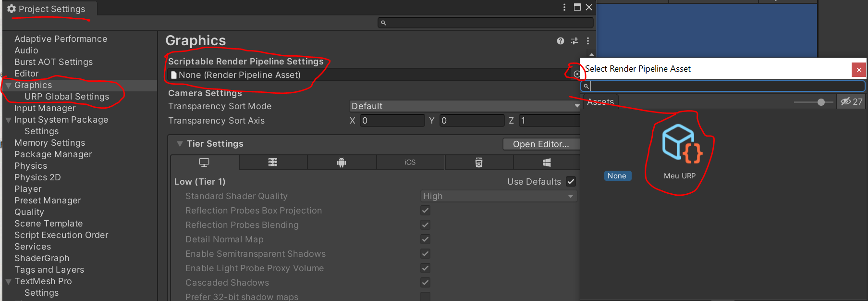This screenshot has width=868, height=301.
Task: Toggle Reflection Probes Box Projection checkbox
Action: pos(425,211)
